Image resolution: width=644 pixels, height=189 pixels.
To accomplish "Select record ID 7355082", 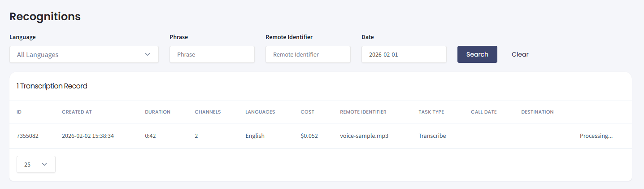I will pos(27,136).
